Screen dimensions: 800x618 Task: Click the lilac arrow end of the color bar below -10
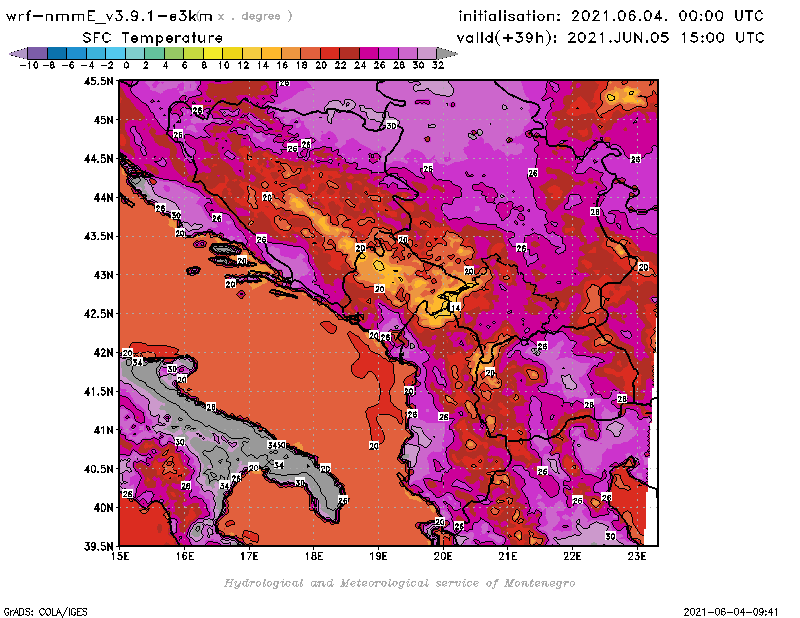[19, 53]
